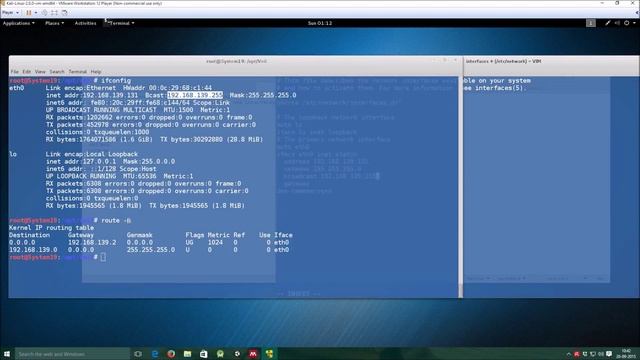Screen dimensions: 640x360
Task: Click the Task View taskbar icon
Action: pos(138,354)
